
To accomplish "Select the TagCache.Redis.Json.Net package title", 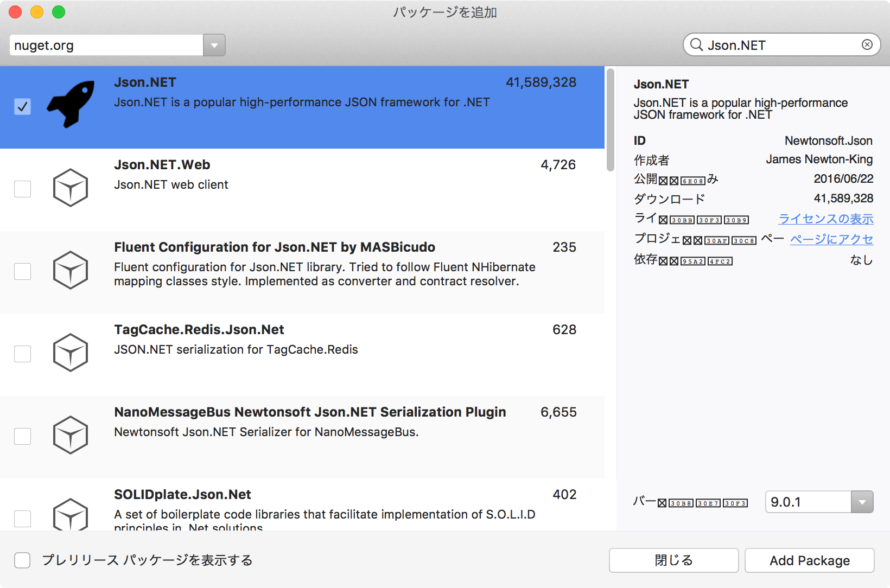I will click(199, 329).
